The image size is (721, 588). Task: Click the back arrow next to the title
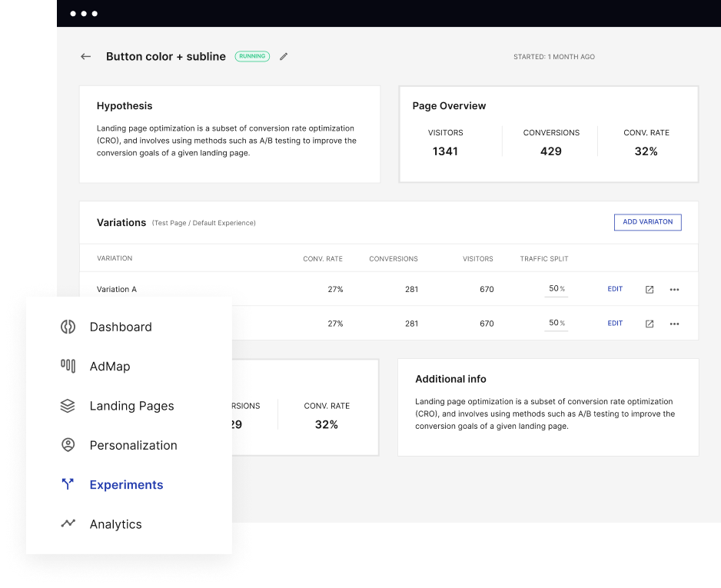tap(85, 56)
